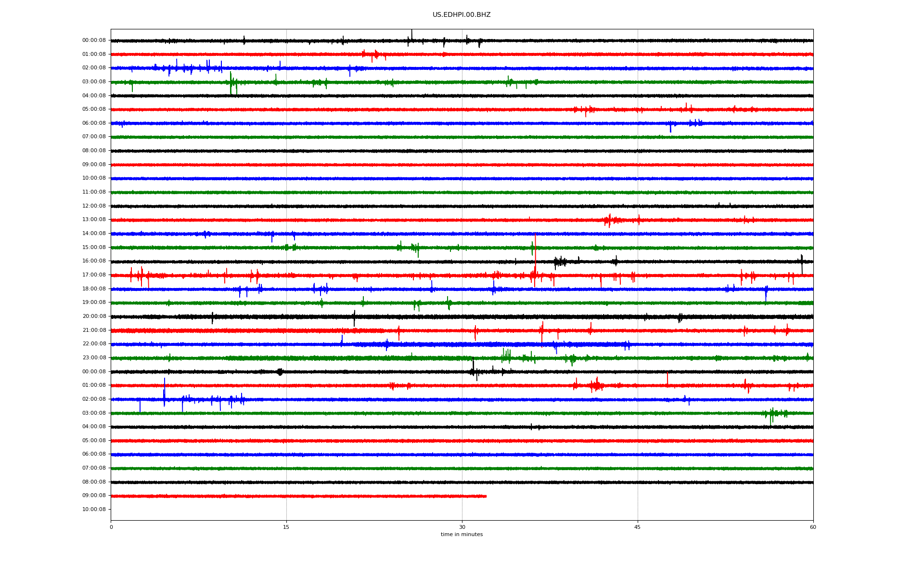Pick the 14:00:08 time label
924x578 pixels.
pyautogui.click(x=94, y=234)
